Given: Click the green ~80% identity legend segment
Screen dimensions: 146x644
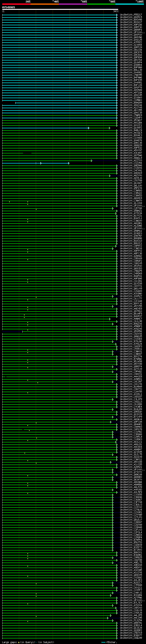Looking at the screenshot, I should [101, 4].
